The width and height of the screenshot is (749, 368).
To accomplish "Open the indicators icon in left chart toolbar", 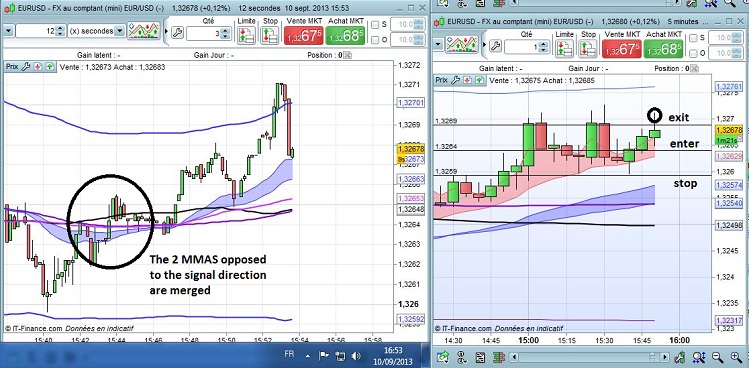I will coord(144,32).
